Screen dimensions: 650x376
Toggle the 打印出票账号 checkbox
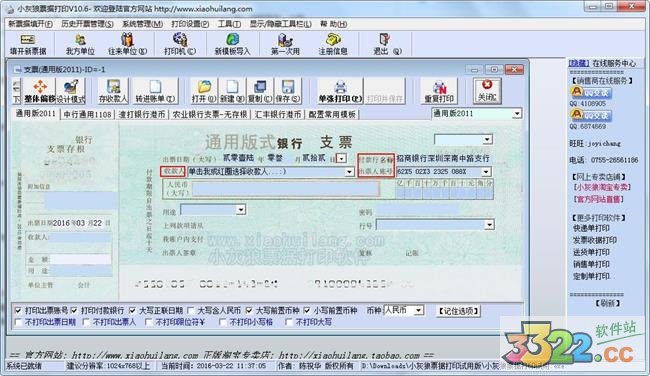tap(18, 311)
